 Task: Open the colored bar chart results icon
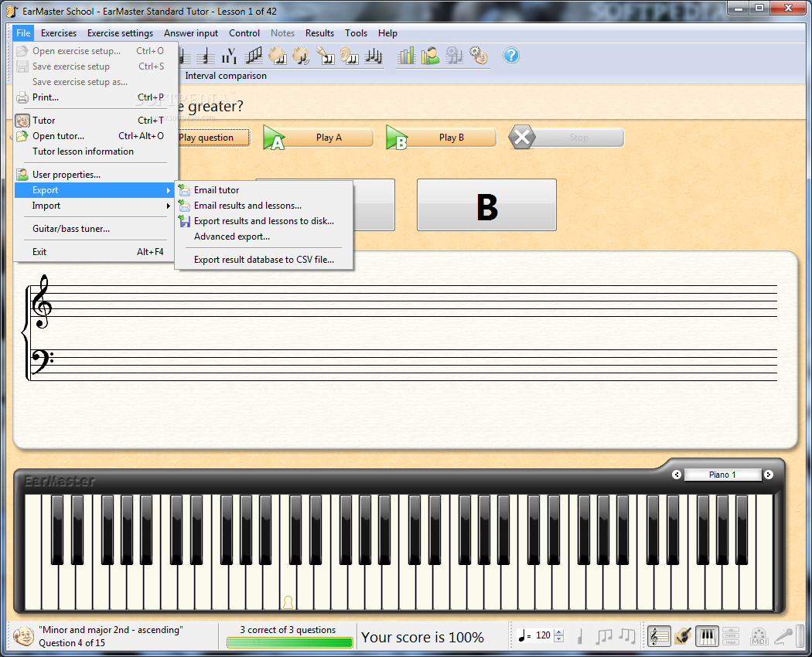pyautogui.click(x=406, y=56)
